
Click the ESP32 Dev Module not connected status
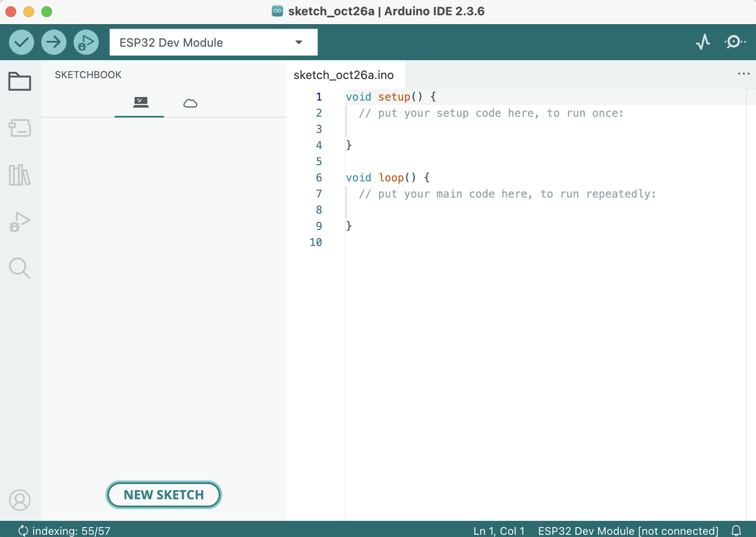[628, 531]
